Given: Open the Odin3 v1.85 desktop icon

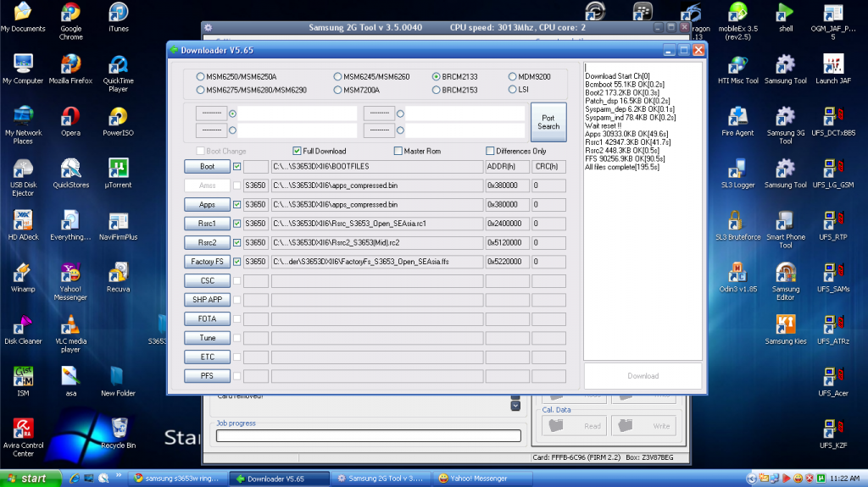Looking at the screenshot, I should tap(738, 277).
